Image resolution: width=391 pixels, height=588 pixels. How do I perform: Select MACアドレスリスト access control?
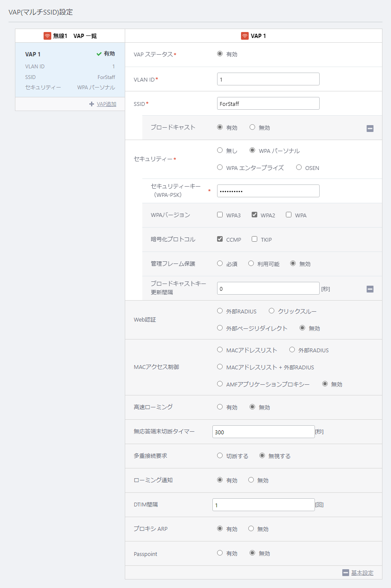220,350
